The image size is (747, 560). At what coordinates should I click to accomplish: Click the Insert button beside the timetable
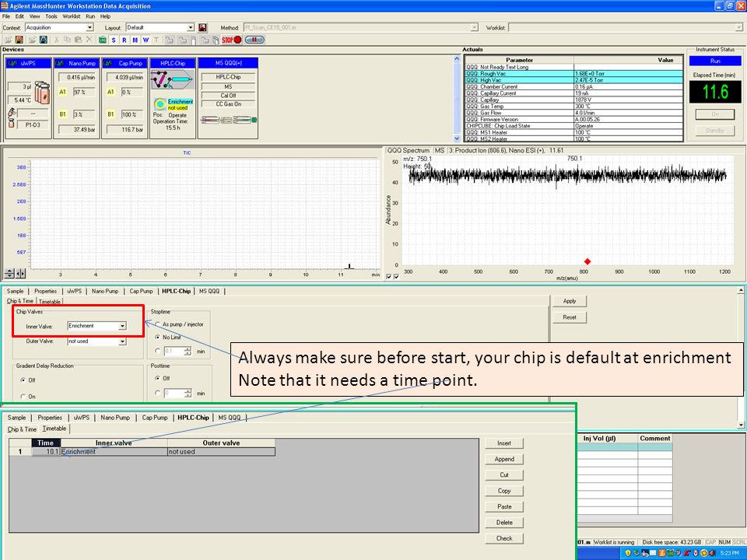(x=504, y=443)
